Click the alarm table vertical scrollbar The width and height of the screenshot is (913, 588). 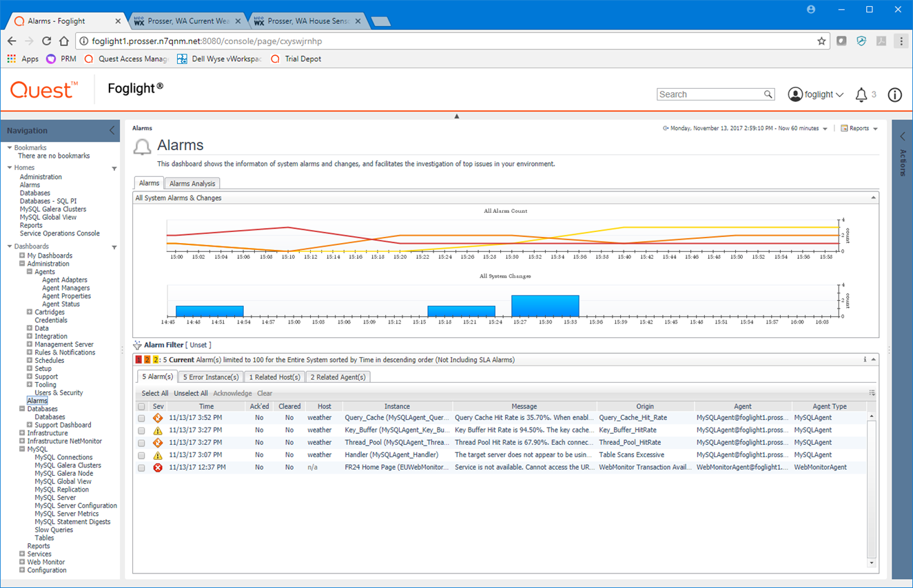pos(872,490)
